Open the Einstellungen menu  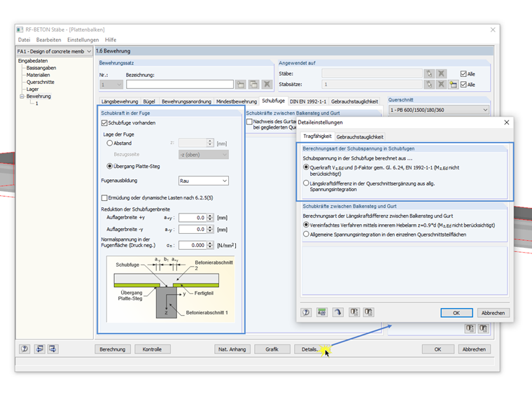(83, 40)
